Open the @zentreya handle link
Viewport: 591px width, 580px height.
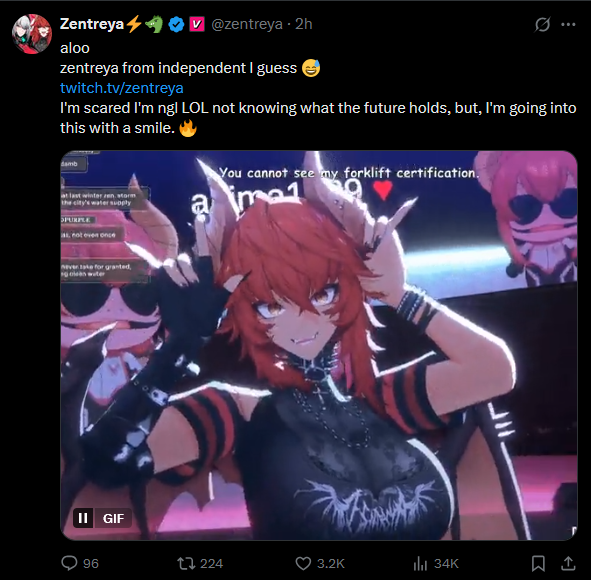[x=247, y=24]
